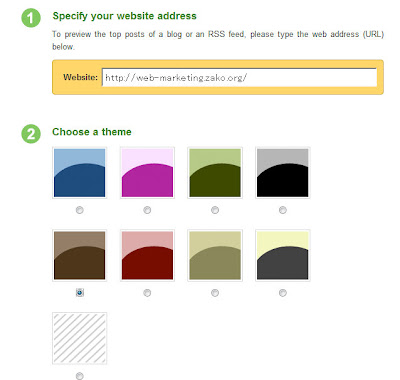Enable the radio button under khaki theme
The width and height of the screenshot is (400, 380).
[x=215, y=293]
